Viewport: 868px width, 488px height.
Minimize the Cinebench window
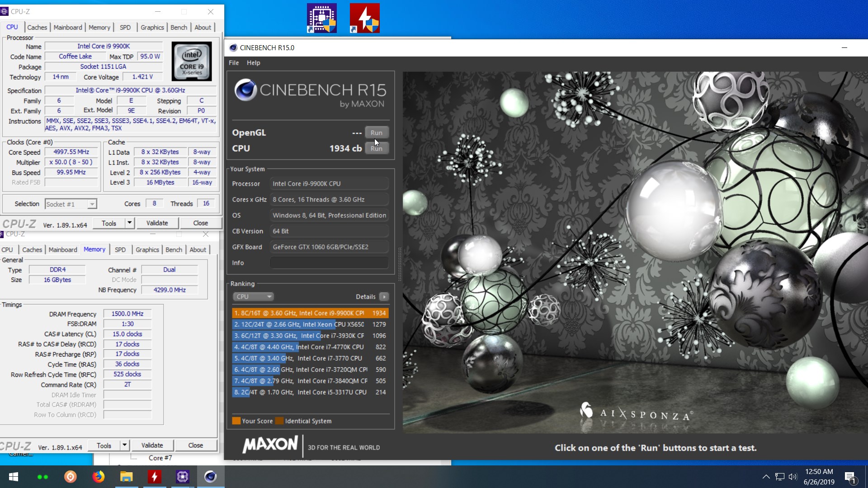(x=844, y=47)
